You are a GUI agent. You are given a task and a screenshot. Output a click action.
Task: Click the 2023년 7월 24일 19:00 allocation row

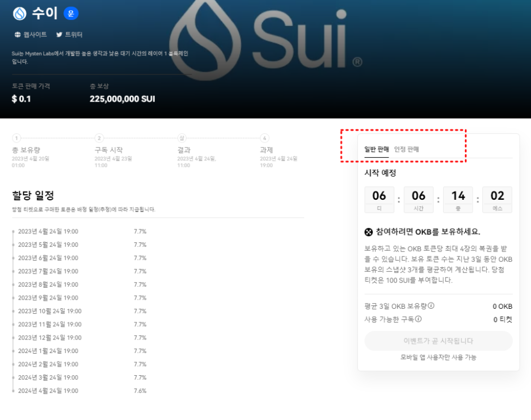[x=79, y=271]
